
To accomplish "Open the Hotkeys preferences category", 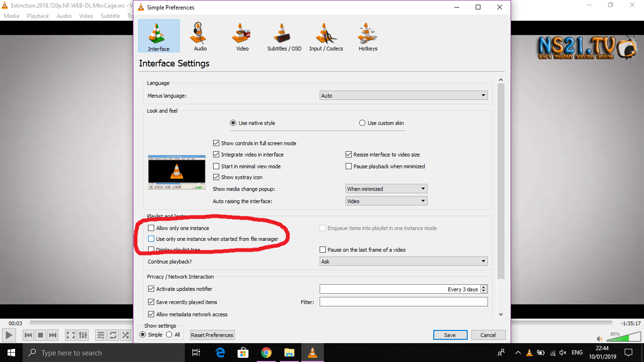I will [x=368, y=36].
